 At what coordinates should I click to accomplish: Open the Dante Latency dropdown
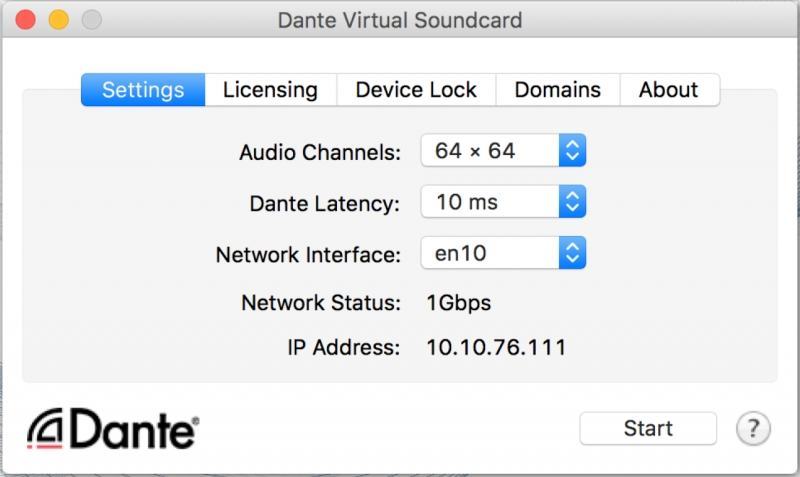(503, 202)
